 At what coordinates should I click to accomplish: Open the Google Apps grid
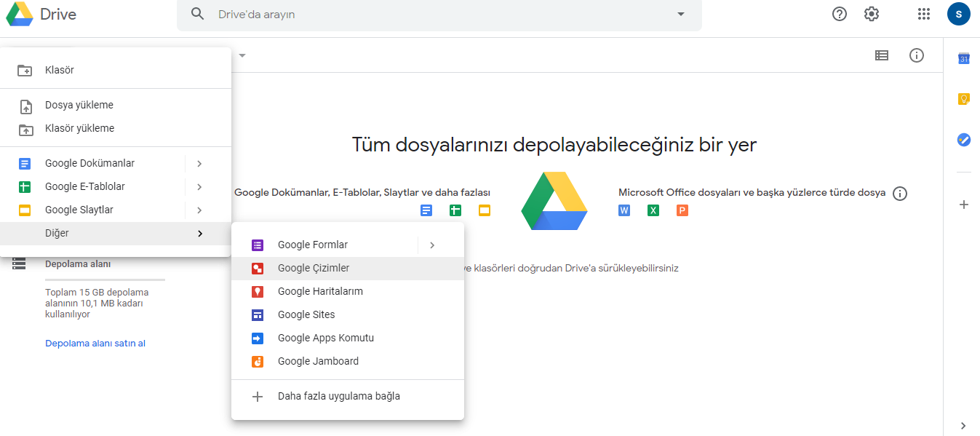[x=923, y=13]
